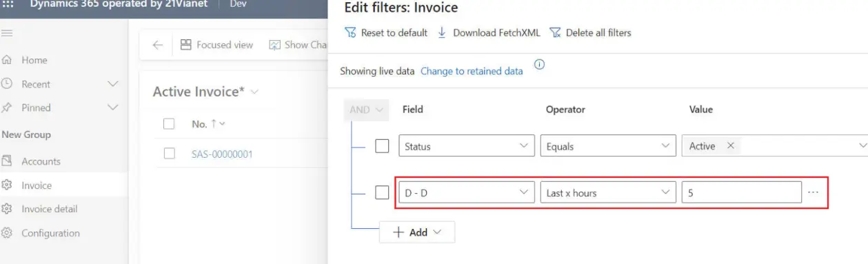The width and height of the screenshot is (868, 264).
Task: Open the Status field dropdown
Action: coord(467,146)
